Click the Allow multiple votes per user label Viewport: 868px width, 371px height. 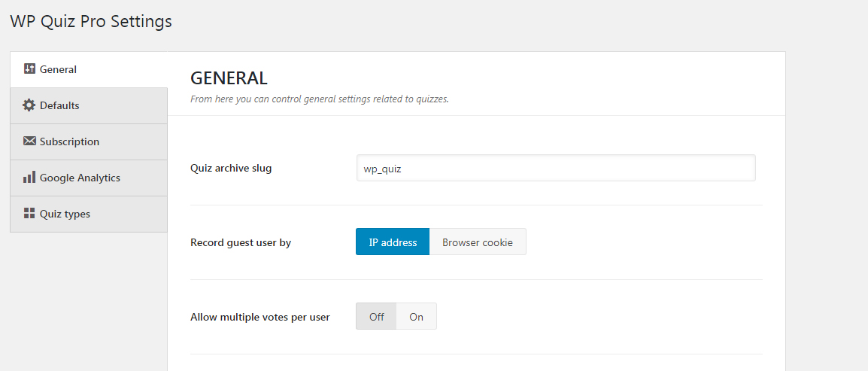pos(260,317)
